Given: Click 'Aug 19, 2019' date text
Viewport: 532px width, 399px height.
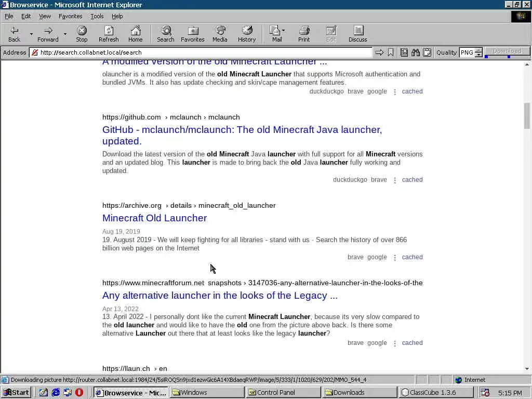Looking at the screenshot, I should coord(121,231).
